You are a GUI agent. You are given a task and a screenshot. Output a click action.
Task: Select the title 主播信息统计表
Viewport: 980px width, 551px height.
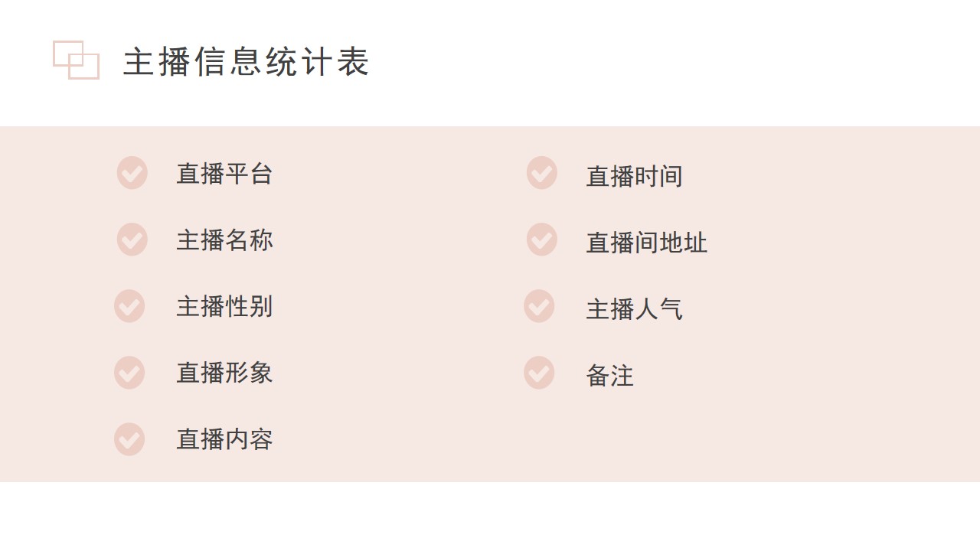(246, 62)
